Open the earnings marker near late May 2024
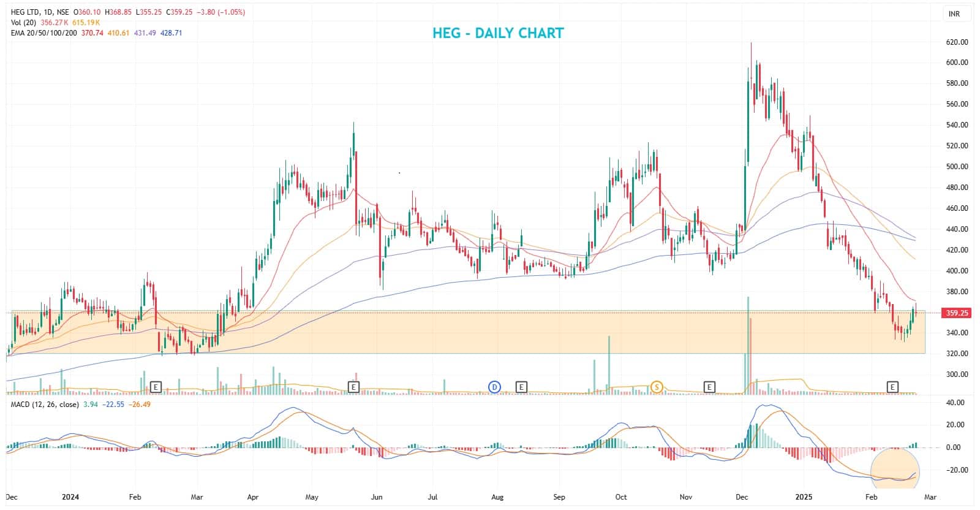Viewport: 980px width, 510px height. (x=353, y=387)
